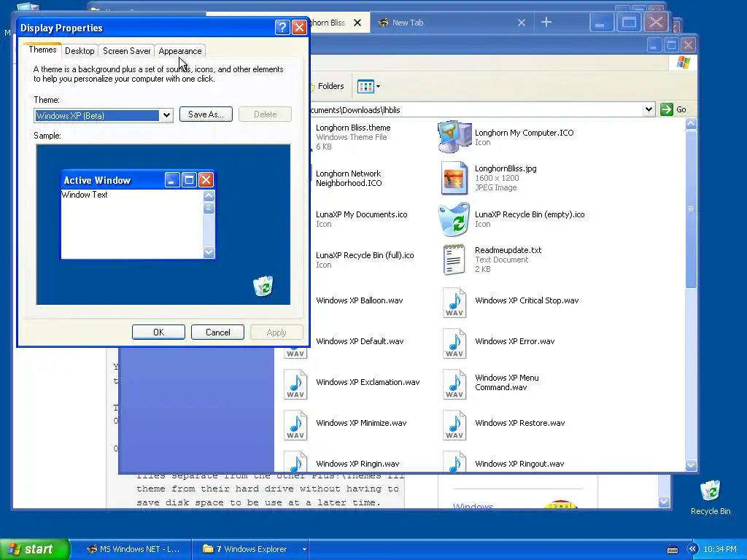Click the browser page scrollbar down arrow
Viewport: 747px width, 560px height.
tap(664, 502)
